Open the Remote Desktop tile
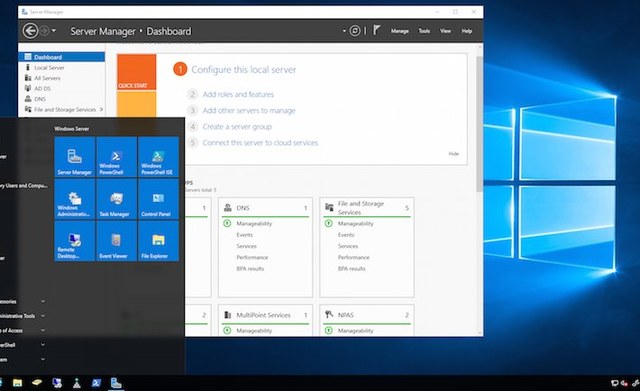The image size is (640, 391). coord(75,241)
